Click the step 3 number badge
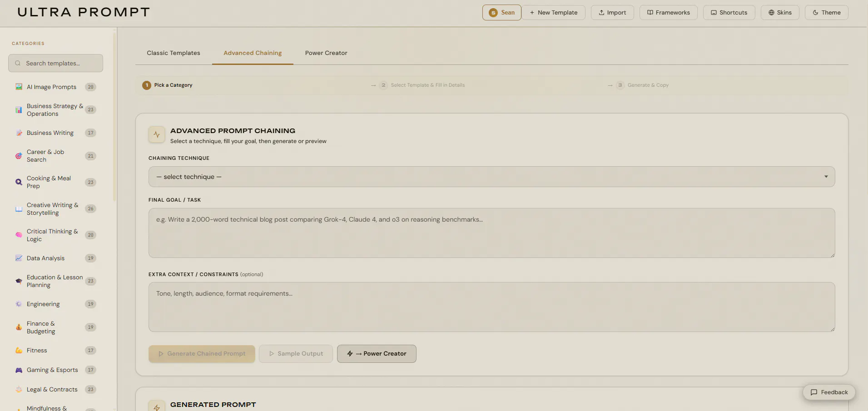The height and width of the screenshot is (411, 868). point(620,85)
